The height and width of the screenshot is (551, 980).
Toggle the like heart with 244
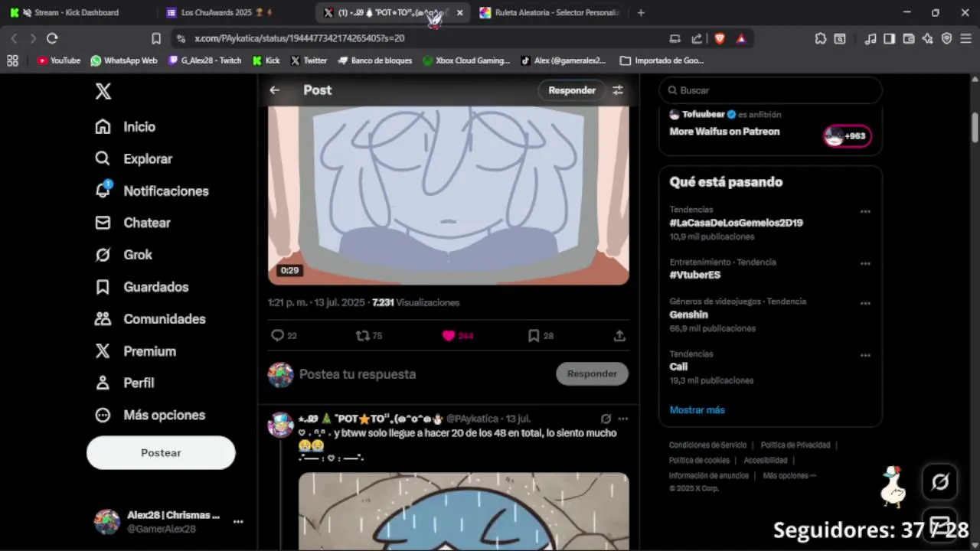coord(457,335)
